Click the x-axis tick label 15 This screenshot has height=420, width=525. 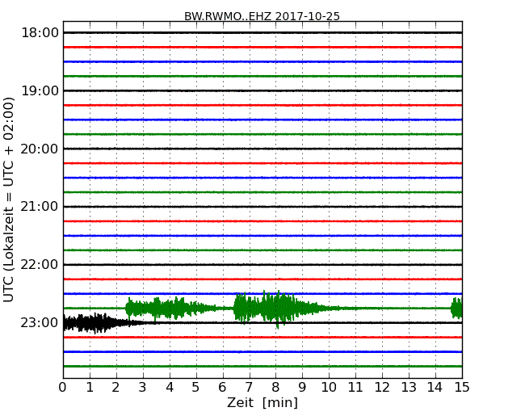462,387
